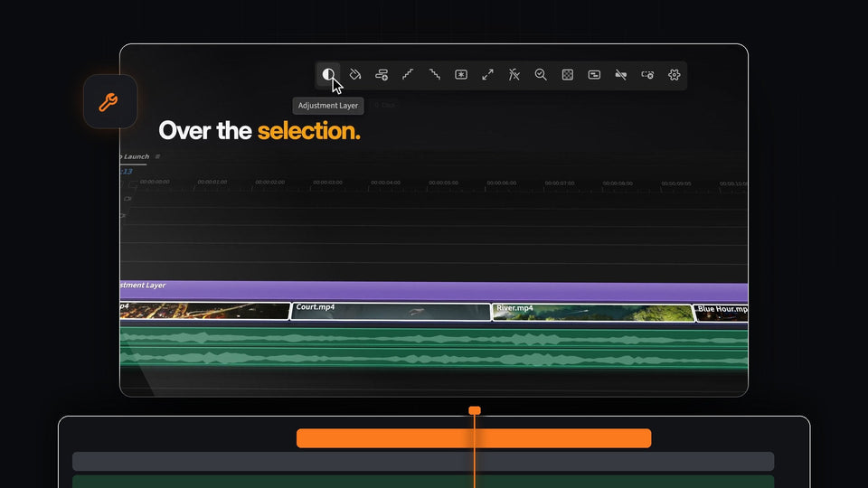Open the toolbar settings gear
Screen dimensions: 868x488
[x=674, y=74]
